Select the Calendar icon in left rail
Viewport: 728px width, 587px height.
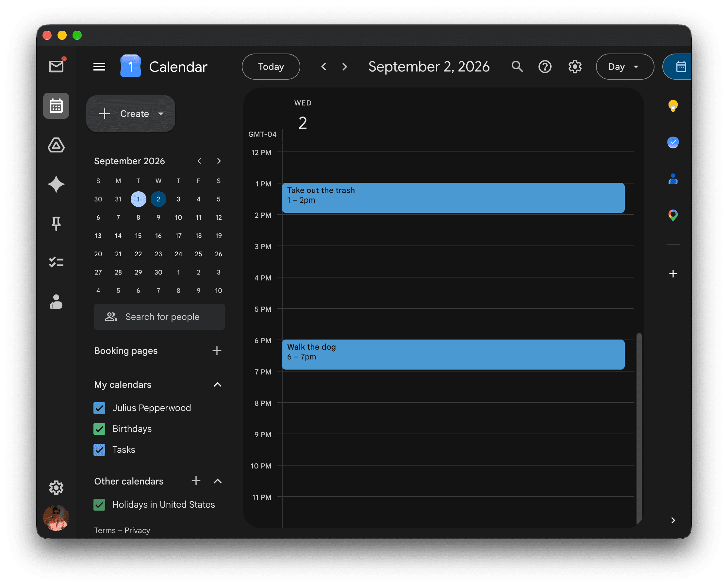click(56, 106)
